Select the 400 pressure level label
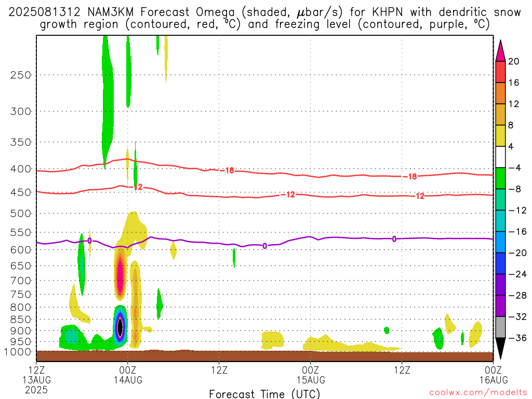 coord(21,169)
